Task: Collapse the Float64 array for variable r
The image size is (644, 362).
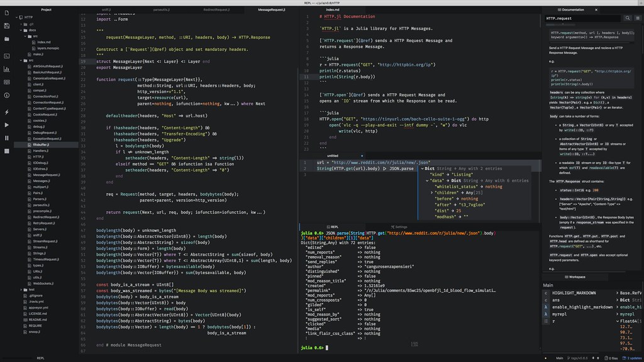Action: [618, 321]
